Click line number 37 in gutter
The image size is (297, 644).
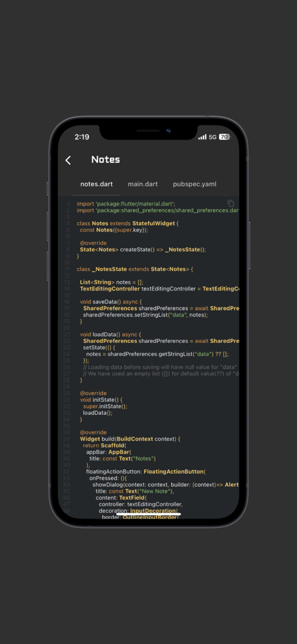[67, 439]
